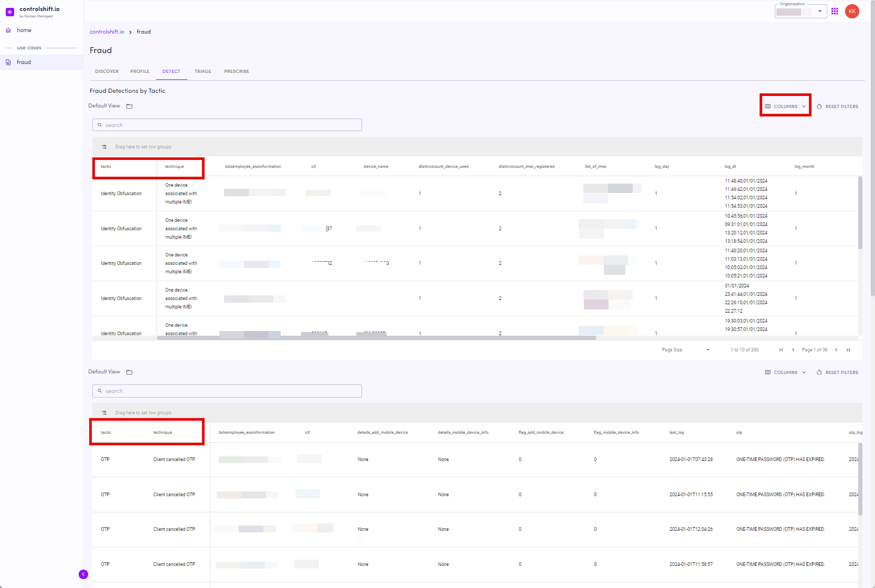Switch to the TRIAGE tab
Image resolution: width=875 pixels, height=588 pixels.
(x=203, y=71)
